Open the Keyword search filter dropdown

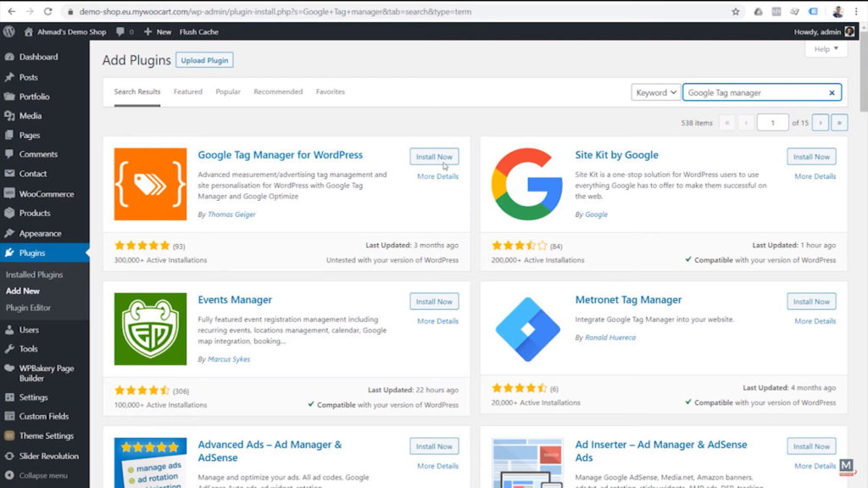point(656,91)
